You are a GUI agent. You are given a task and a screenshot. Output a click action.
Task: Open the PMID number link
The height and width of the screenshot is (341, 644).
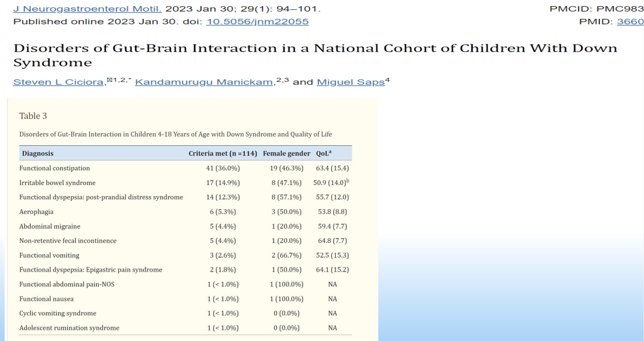click(630, 21)
